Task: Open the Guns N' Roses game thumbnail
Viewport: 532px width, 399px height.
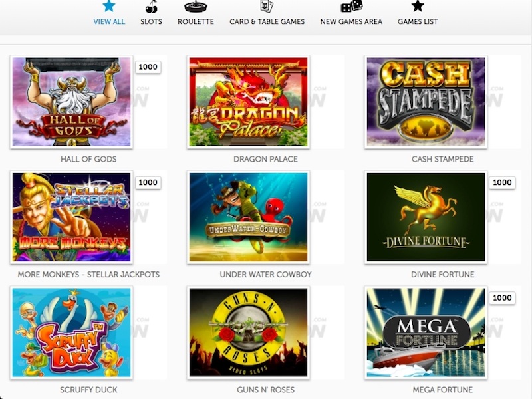Action: (248, 332)
